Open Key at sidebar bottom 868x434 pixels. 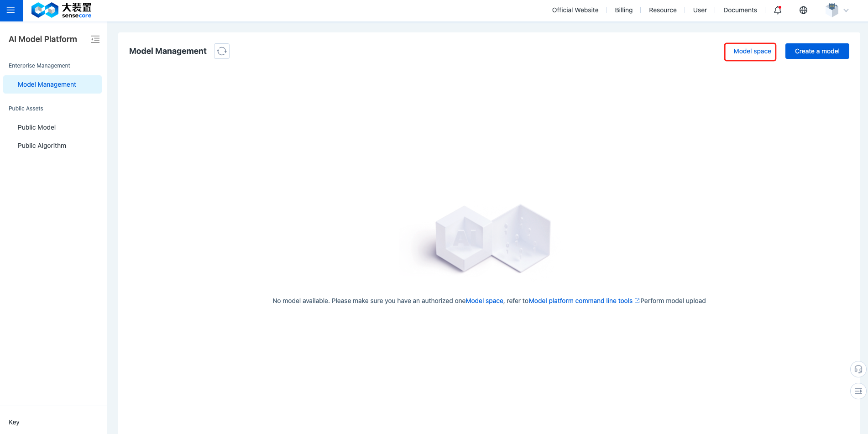14,422
